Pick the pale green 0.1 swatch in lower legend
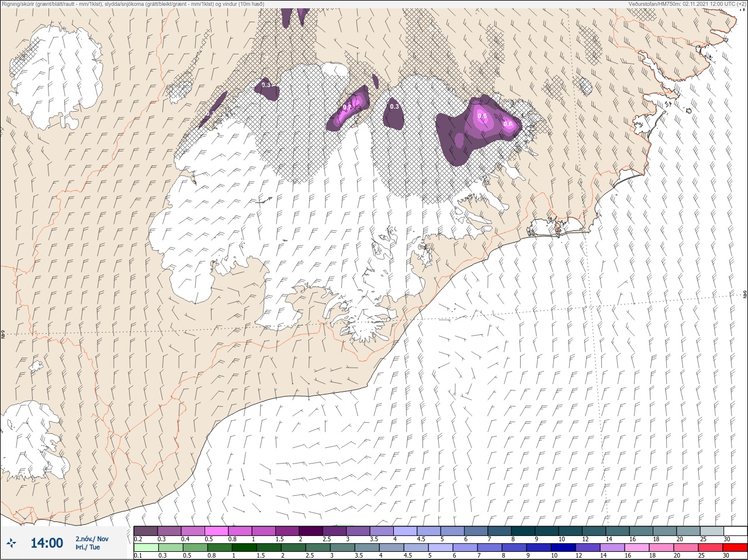The width and height of the screenshot is (748, 560). (146, 548)
